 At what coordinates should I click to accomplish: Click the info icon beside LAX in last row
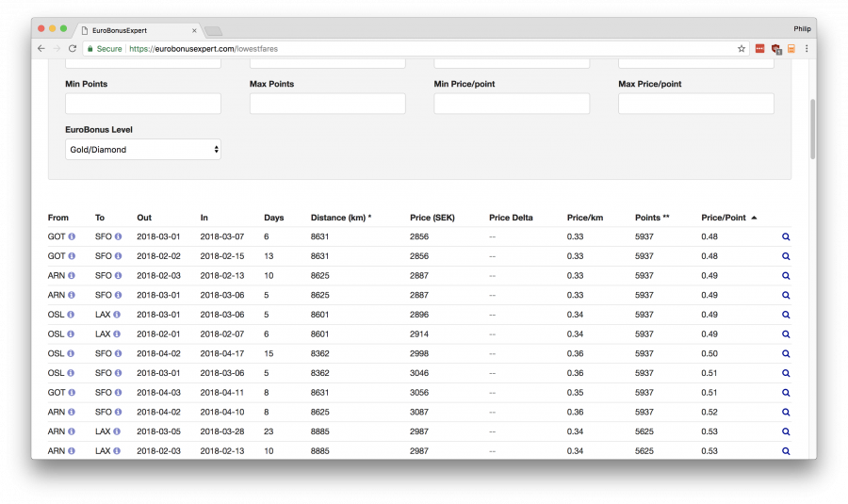click(118, 451)
